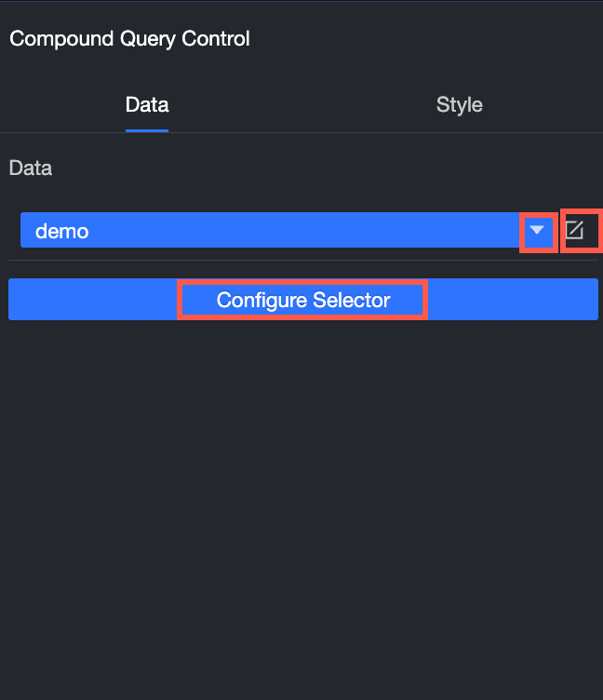Click the white triangle arrow icon
Screen dimensions: 603x700
(x=537, y=230)
